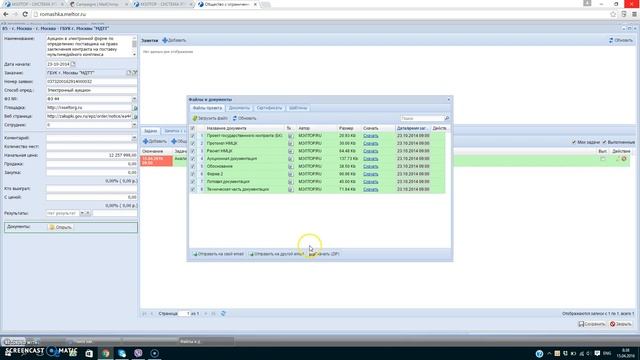The width and height of the screenshot is (640, 360).
Task: Open documents with Открыть button
Action: click(x=60, y=227)
